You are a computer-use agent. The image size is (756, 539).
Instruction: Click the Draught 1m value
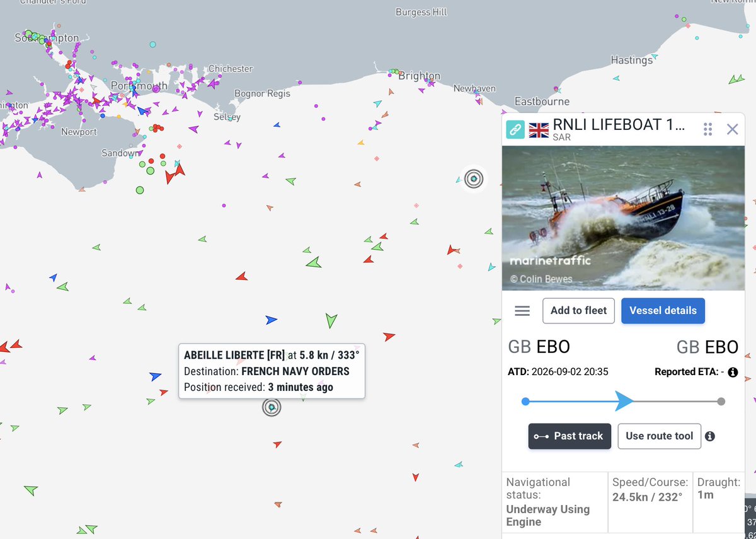click(x=706, y=496)
